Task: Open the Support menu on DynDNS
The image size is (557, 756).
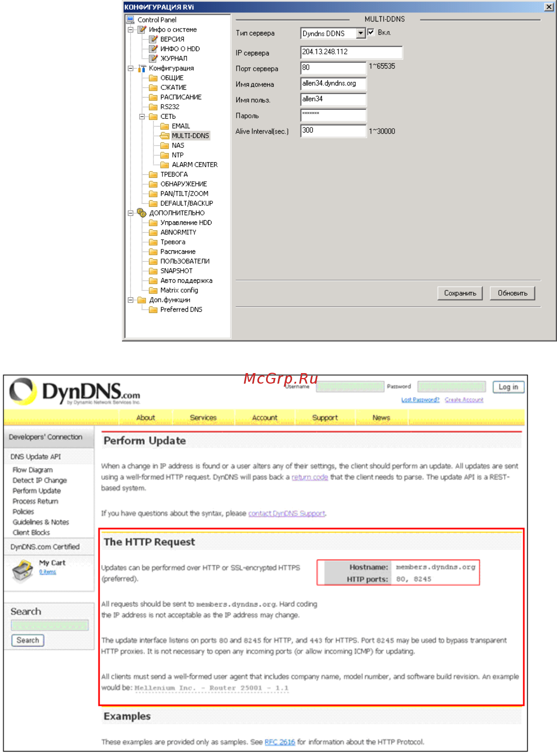Action: 325,418
